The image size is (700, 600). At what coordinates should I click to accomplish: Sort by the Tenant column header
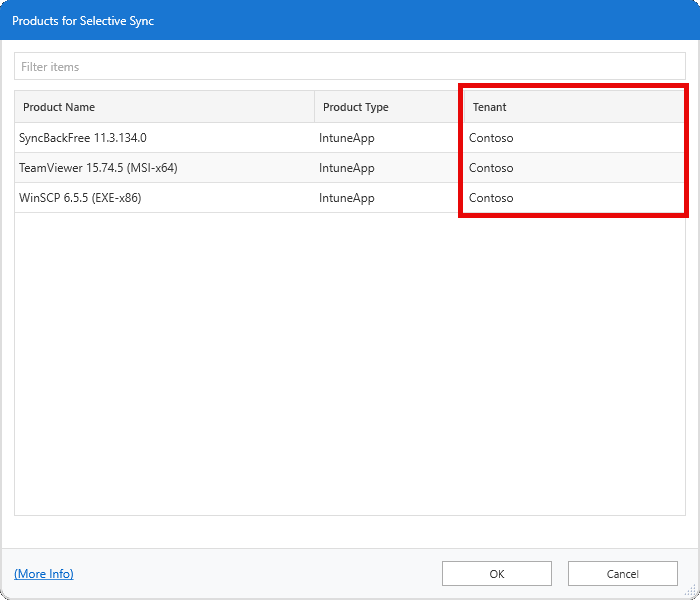coord(574,107)
